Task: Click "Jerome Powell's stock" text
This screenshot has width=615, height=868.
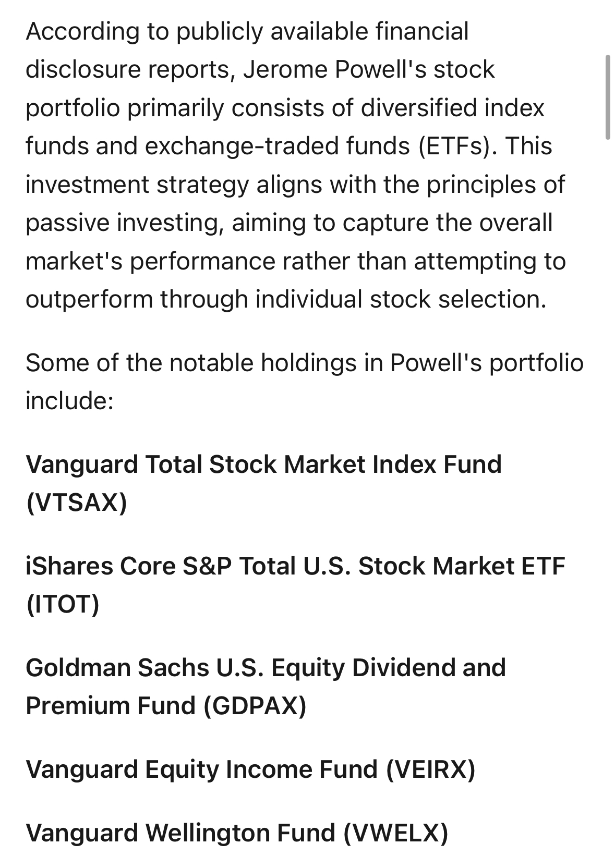Action: click(x=369, y=69)
